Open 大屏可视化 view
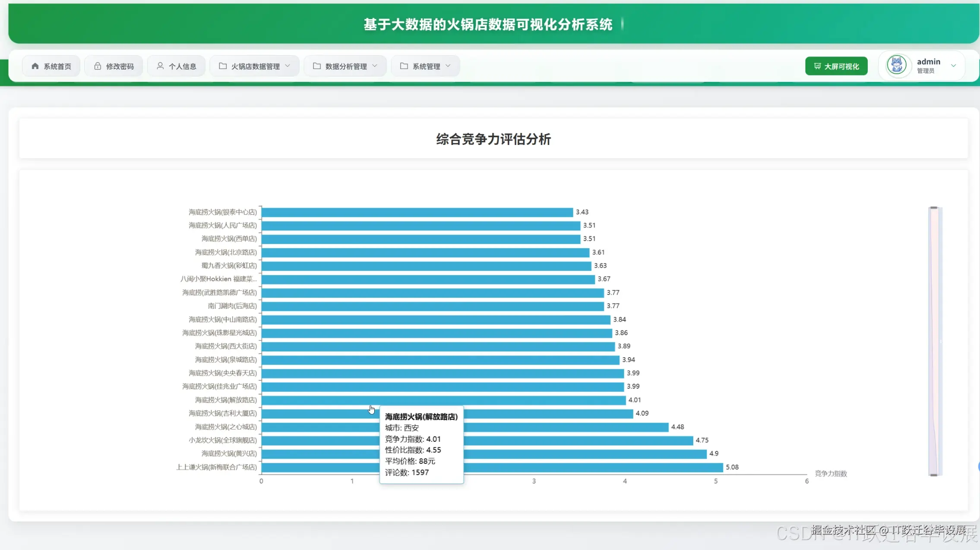The image size is (980, 550). (836, 66)
